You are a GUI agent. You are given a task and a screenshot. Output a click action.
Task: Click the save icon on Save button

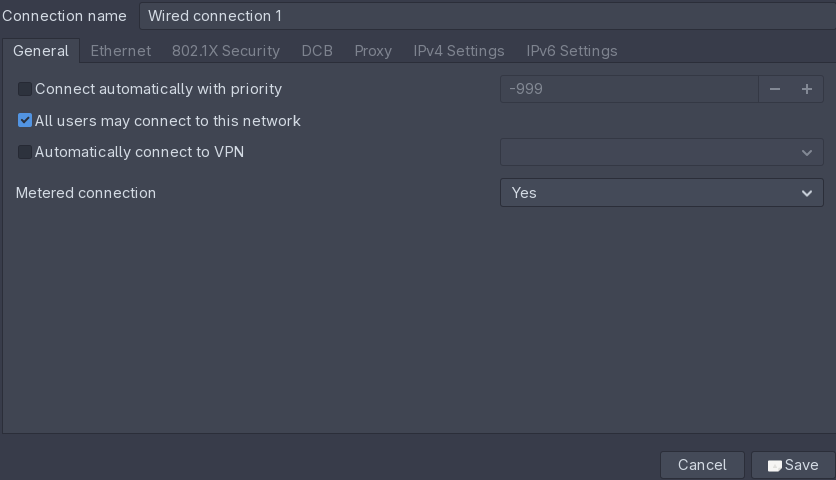[x=775, y=466]
